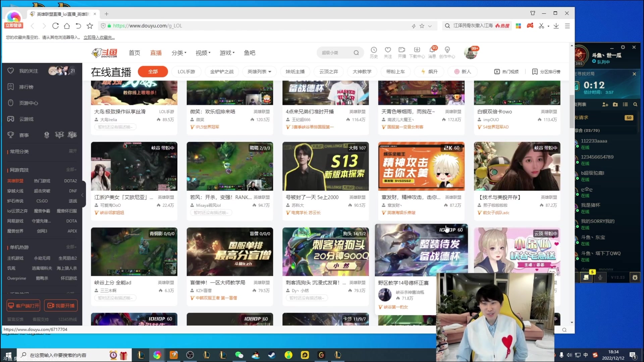Open the 国服单排最高分盲僧 stream thumbnail
644x362 pixels.
point(230,252)
